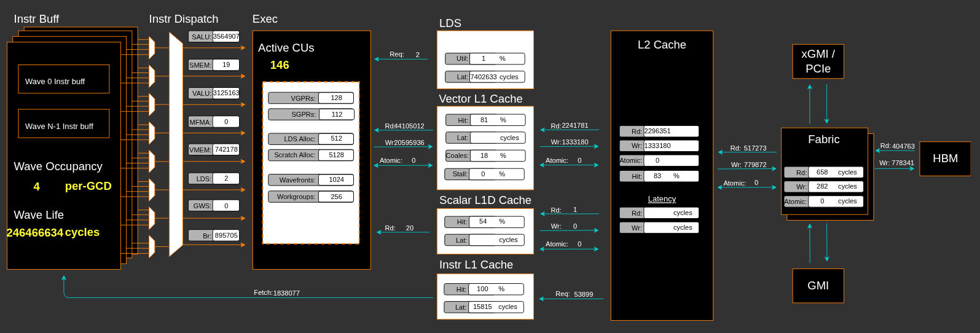The image size is (980, 333).
Task: Click the VGPRs value box showing 128
Action: 336,98
